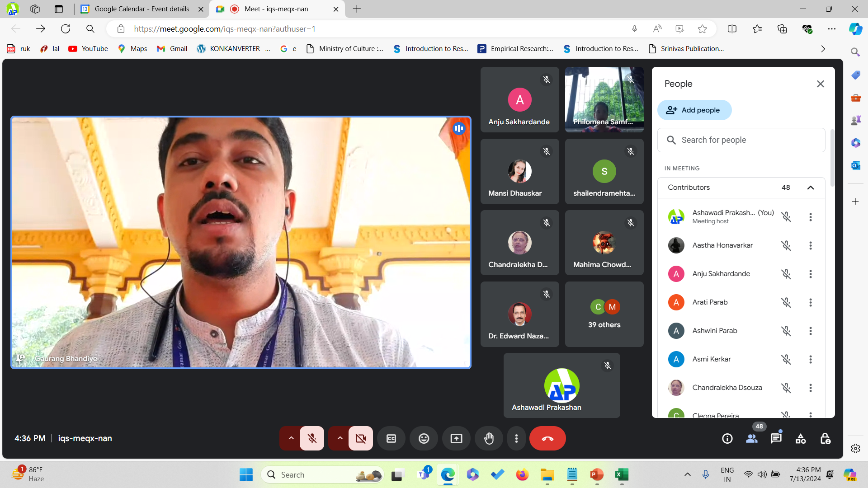This screenshot has height=488, width=868.
Task: Open the meeting details info icon
Action: pos(727,438)
